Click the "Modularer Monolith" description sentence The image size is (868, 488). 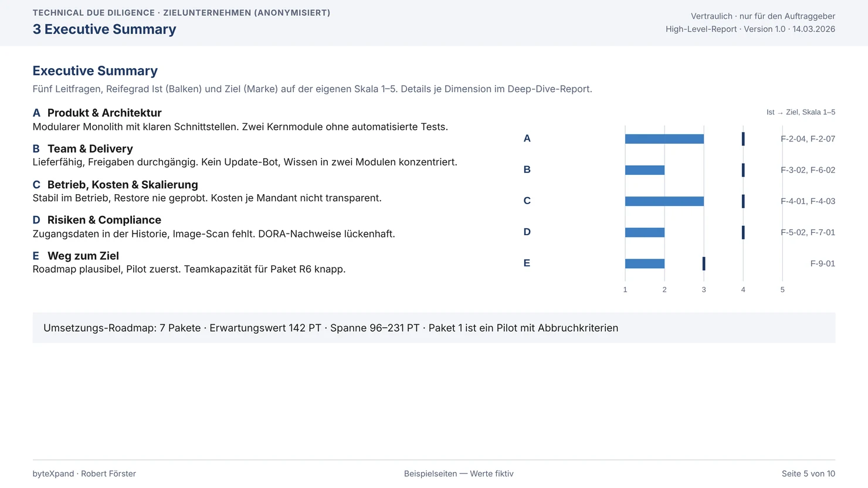pyautogui.click(x=240, y=127)
